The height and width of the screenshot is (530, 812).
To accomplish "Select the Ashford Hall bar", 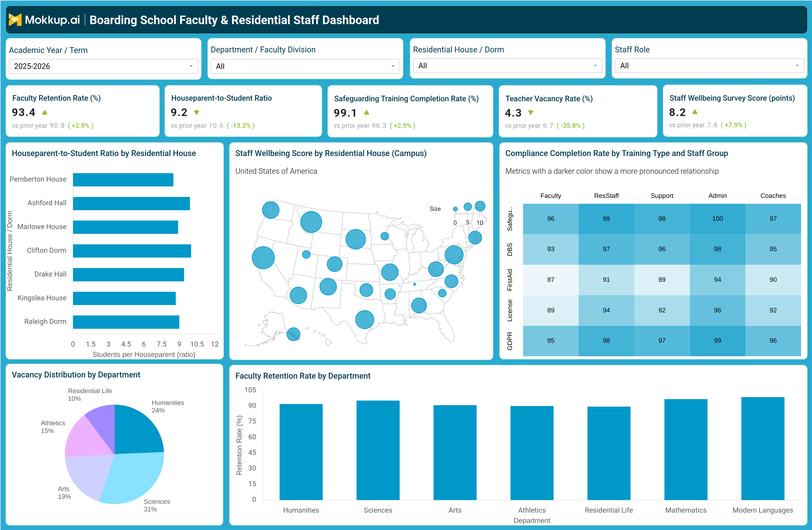I will pyautogui.click(x=131, y=203).
